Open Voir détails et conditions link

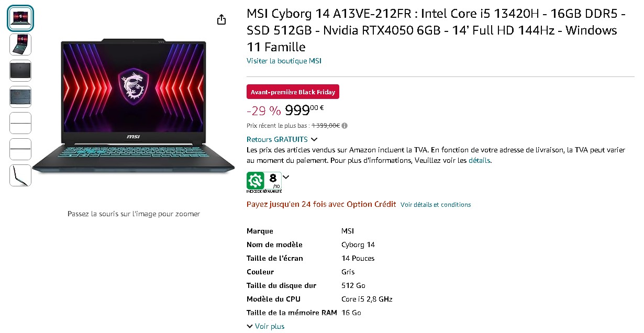click(x=436, y=205)
